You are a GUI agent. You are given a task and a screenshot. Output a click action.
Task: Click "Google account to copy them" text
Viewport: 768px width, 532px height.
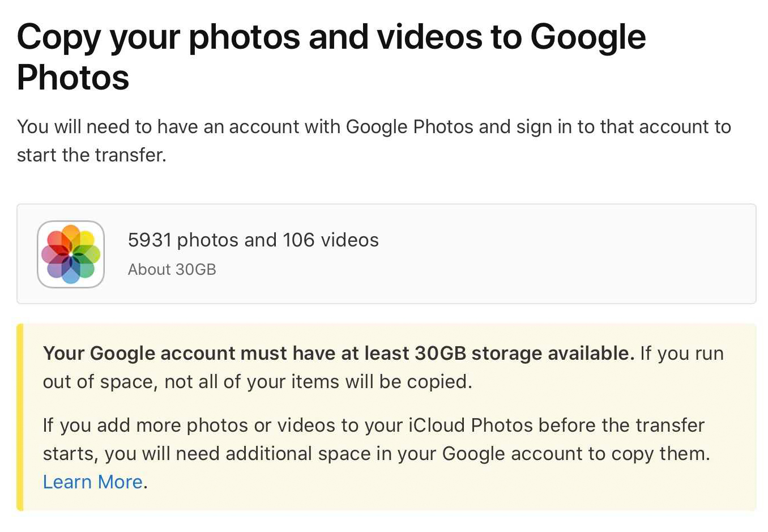click(575, 454)
